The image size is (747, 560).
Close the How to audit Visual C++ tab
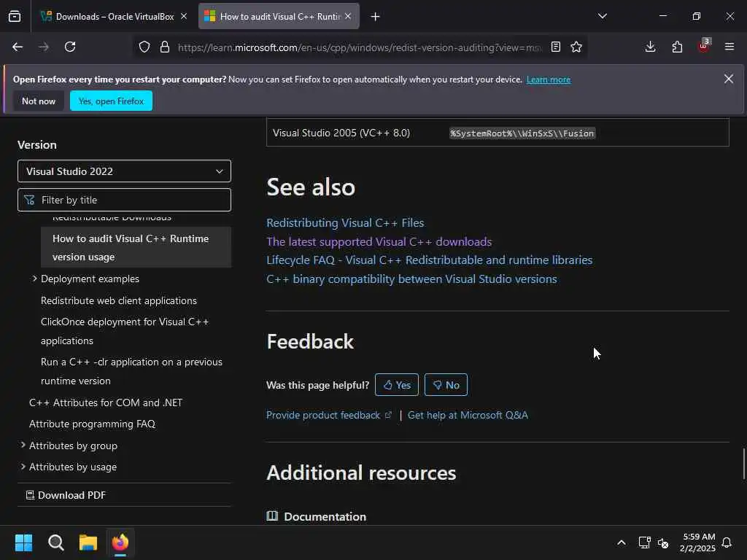click(x=348, y=16)
